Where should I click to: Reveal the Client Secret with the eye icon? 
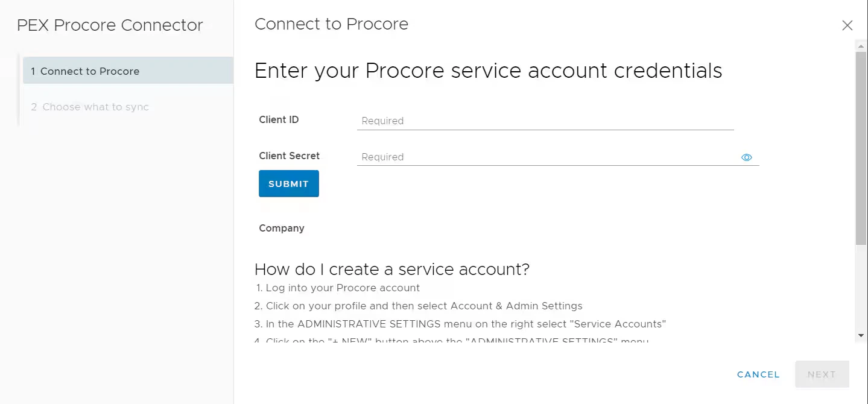click(746, 157)
